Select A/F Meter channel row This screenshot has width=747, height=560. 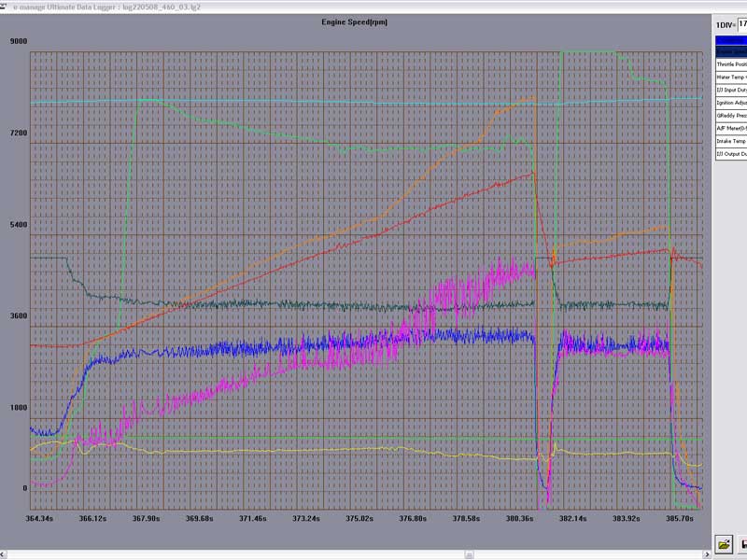(731, 128)
